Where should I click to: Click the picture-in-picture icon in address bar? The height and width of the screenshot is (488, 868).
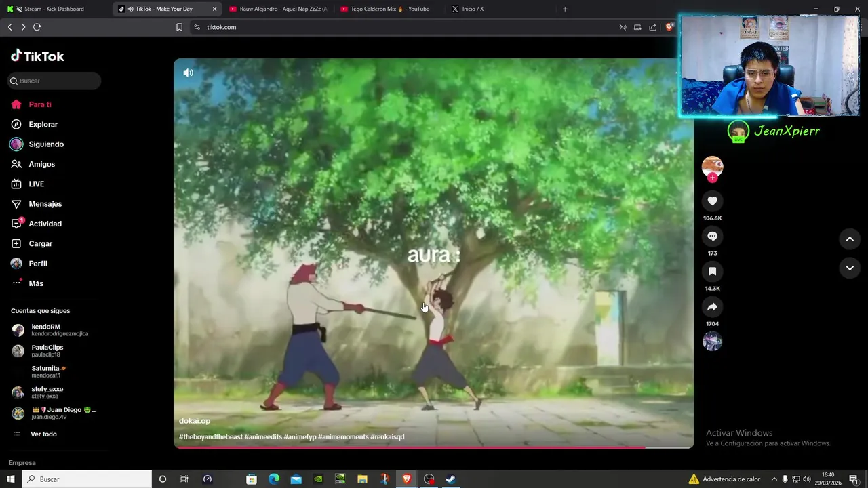[637, 27]
